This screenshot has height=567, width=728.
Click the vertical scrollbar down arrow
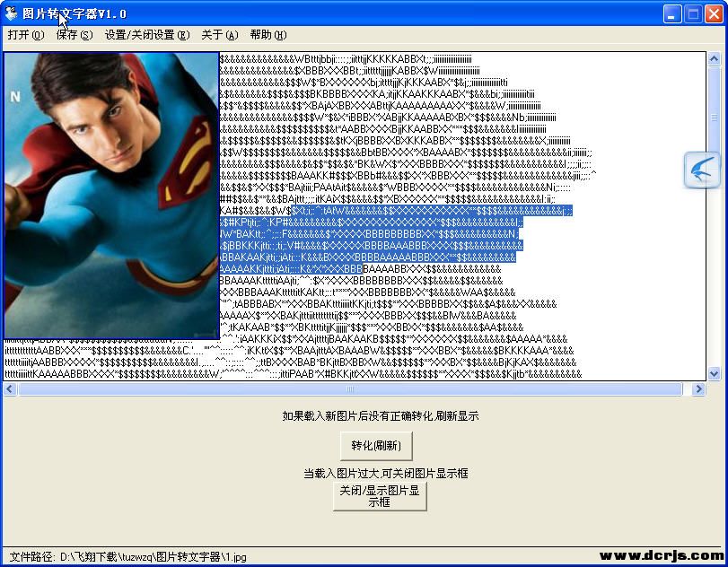click(x=715, y=373)
